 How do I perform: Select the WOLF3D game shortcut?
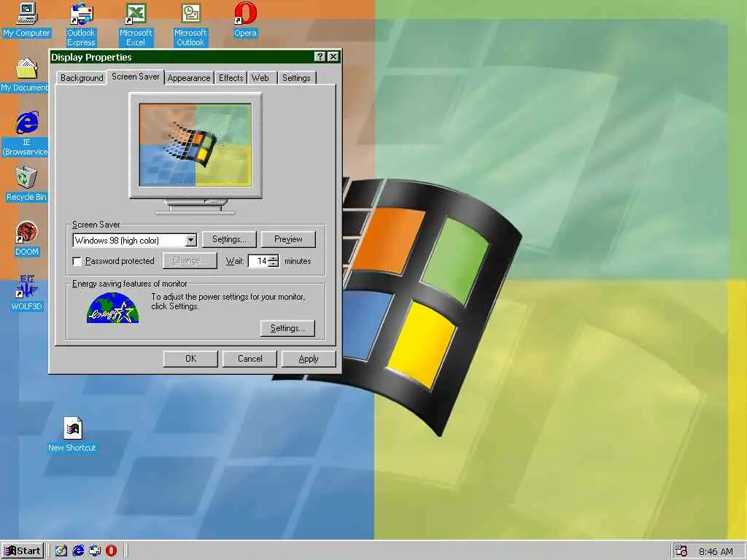(27, 293)
